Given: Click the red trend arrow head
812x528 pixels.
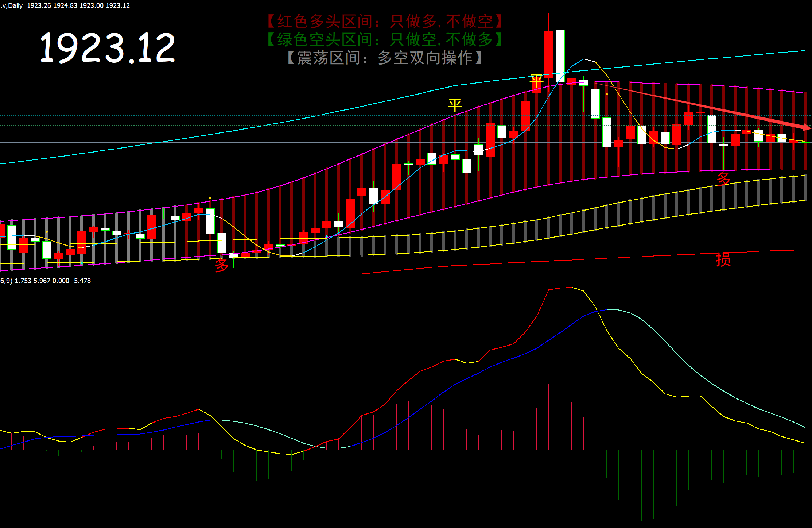Looking at the screenshot, I should 807,127.
